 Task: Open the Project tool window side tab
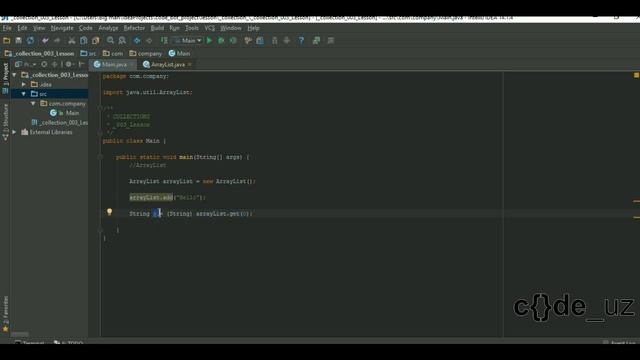pos(5,78)
